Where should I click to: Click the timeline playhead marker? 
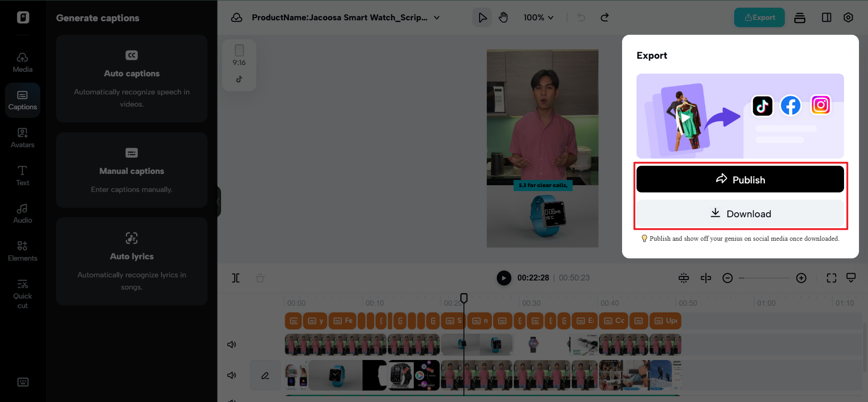click(x=464, y=298)
